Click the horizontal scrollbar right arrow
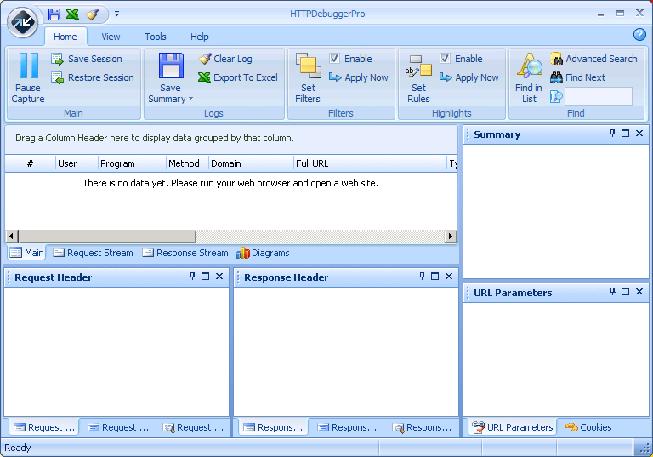 [x=450, y=236]
